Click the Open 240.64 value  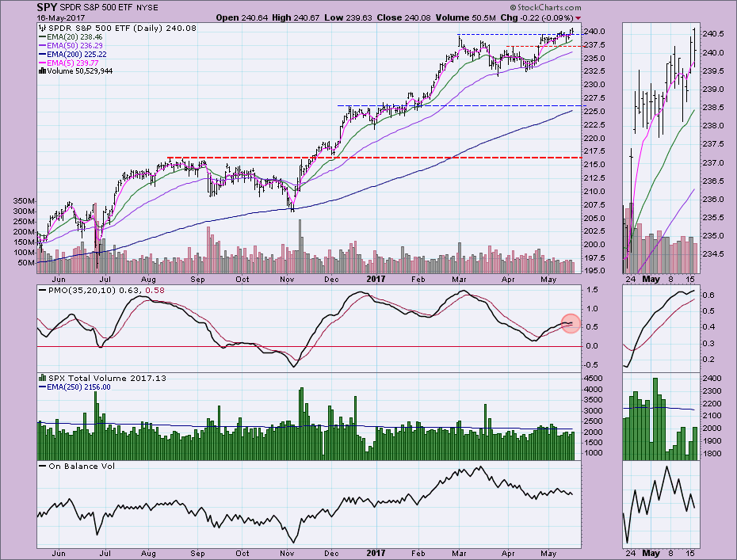(242, 18)
